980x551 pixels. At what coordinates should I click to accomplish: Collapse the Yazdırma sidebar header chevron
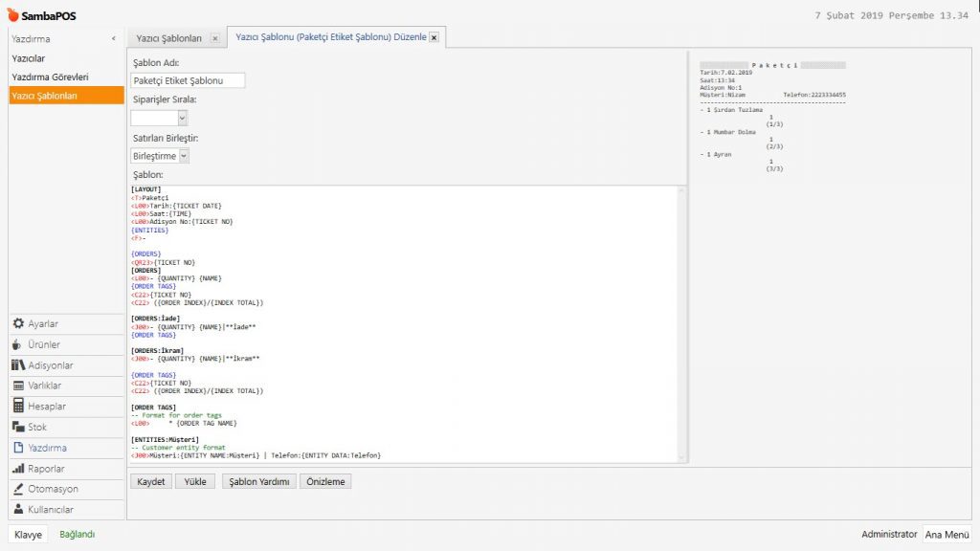coord(114,39)
